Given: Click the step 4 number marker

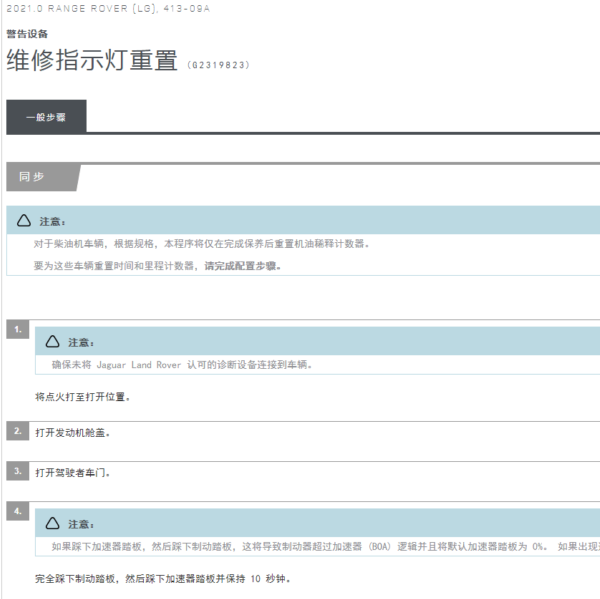Looking at the screenshot, I should click(18, 511).
